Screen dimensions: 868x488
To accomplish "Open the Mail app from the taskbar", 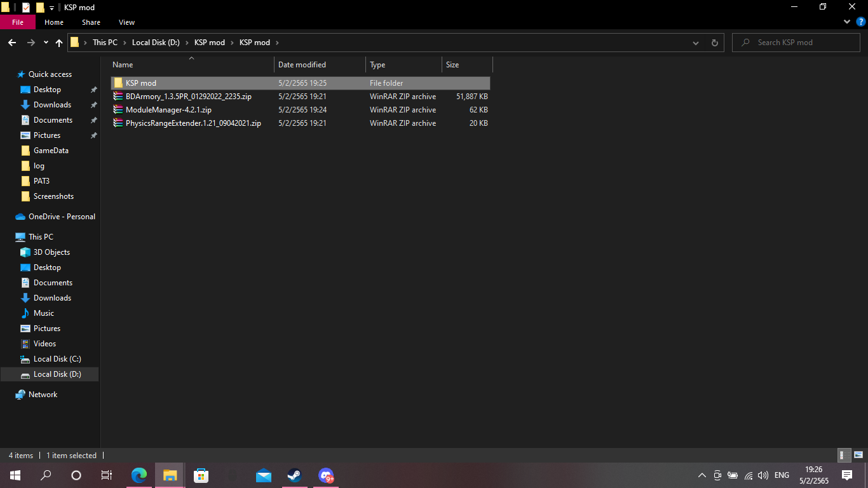I will (264, 475).
